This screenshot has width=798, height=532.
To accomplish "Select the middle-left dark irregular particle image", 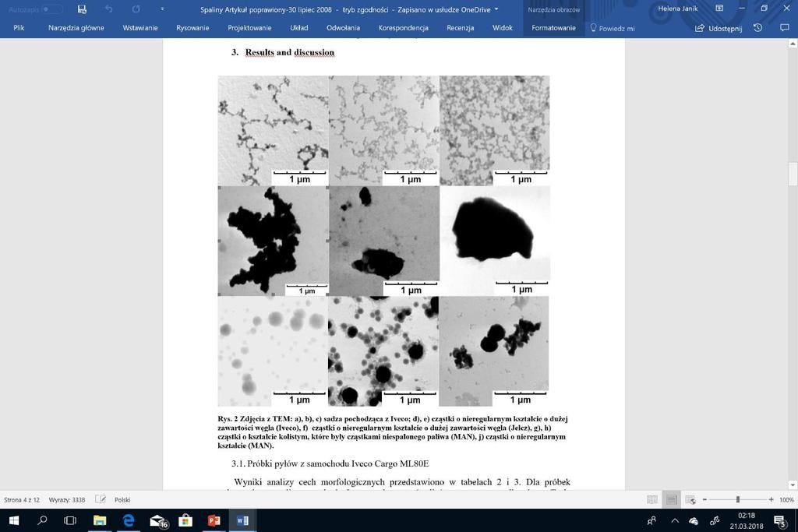I will click(273, 241).
